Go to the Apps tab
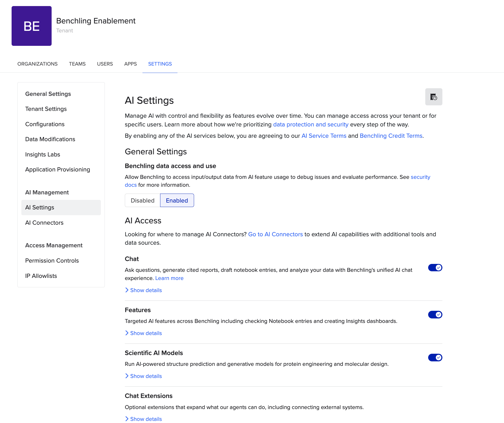Image resolution: width=504 pixels, height=423 pixels. point(130,64)
